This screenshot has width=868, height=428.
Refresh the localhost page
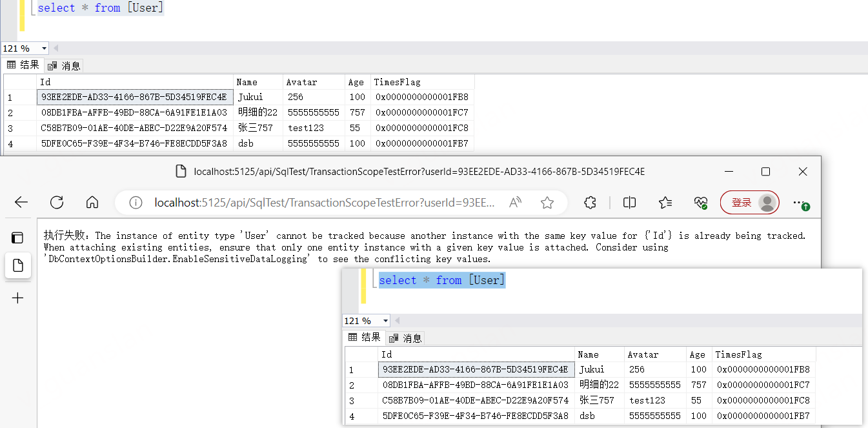(57, 203)
